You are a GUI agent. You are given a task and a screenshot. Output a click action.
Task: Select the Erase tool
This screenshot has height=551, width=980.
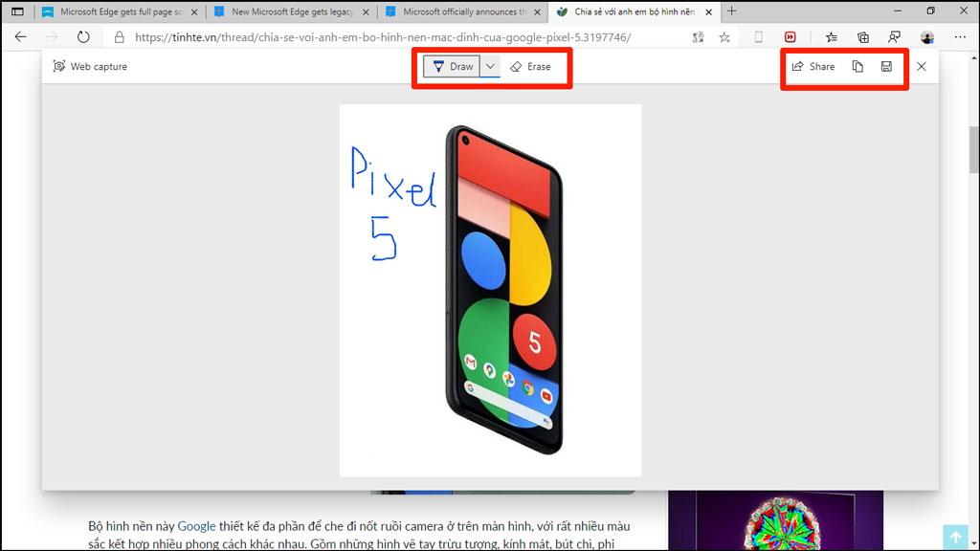[x=530, y=66]
